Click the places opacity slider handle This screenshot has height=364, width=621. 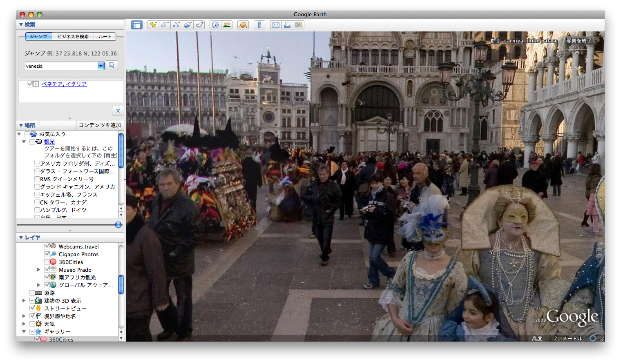click(x=118, y=225)
